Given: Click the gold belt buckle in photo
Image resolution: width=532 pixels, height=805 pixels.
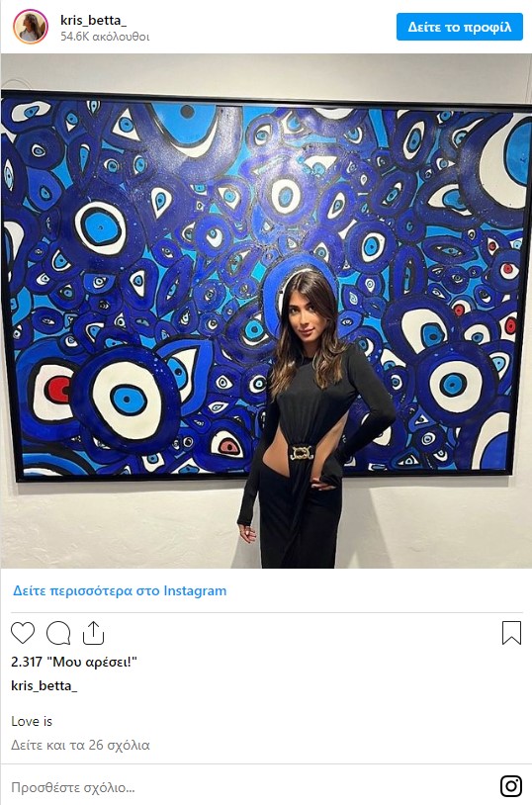Looking at the screenshot, I should 302,452.
